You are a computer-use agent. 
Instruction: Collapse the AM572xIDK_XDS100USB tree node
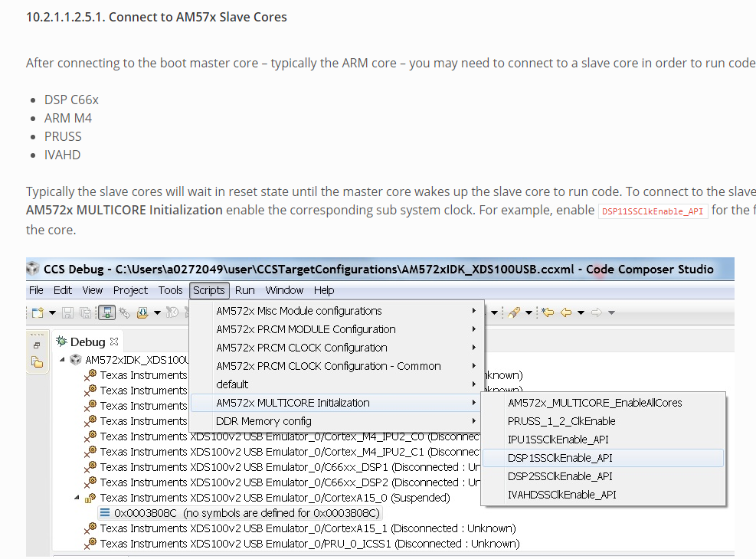pos(62,359)
